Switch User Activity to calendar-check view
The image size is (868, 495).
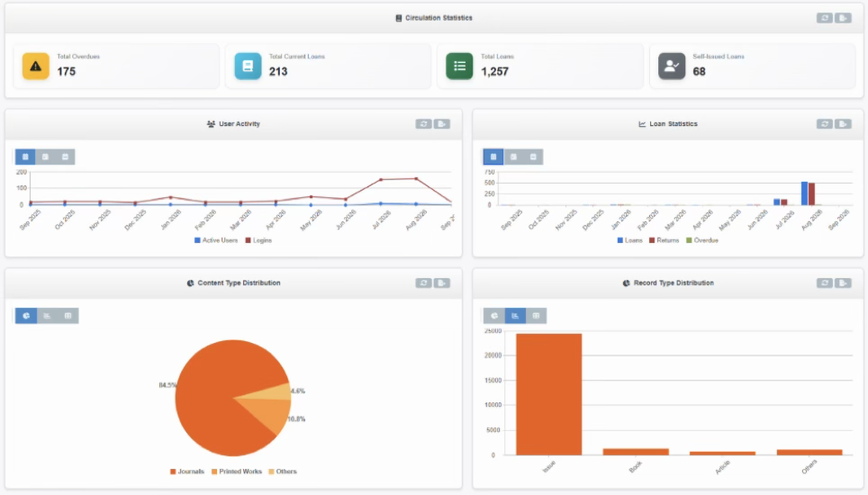[45, 157]
